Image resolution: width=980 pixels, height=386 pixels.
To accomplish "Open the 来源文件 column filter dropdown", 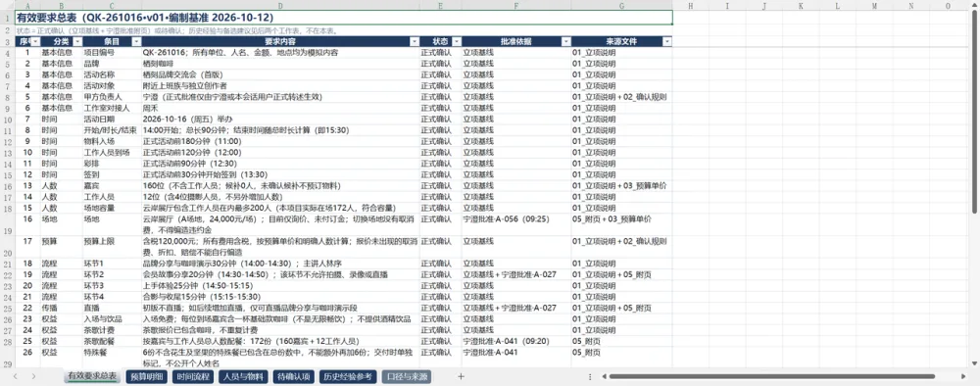I will pyautogui.click(x=667, y=41).
